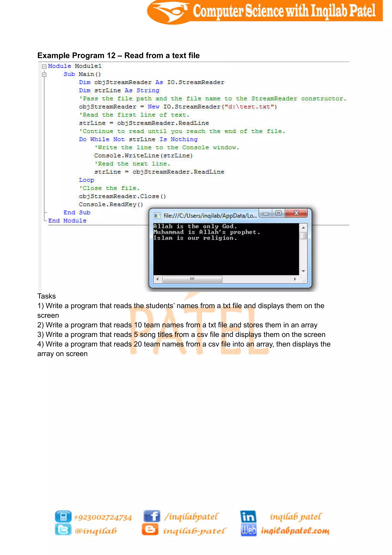Image resolution: width=392 pixels, height=555 pixels.
Task: Click the Web icon in the footer
Action: tap(248, 530)
